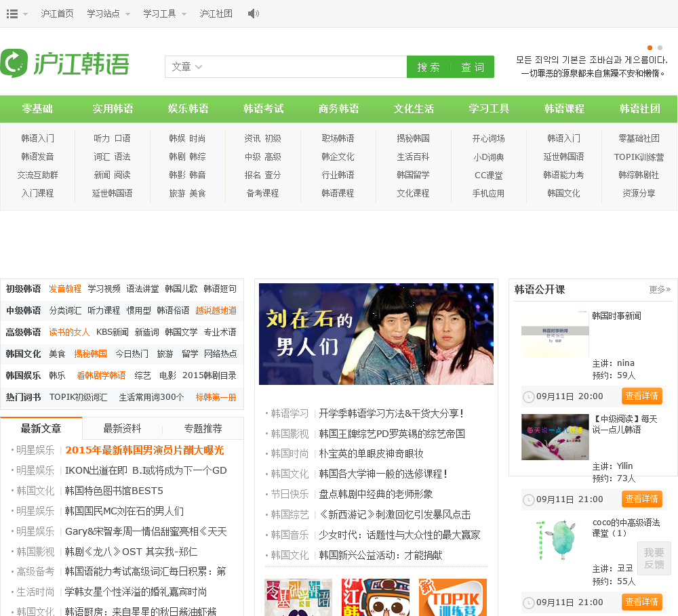
Task: Click 查看详情 for the coco grammar course
Action: pyautogui.click(x=641, y=602)
